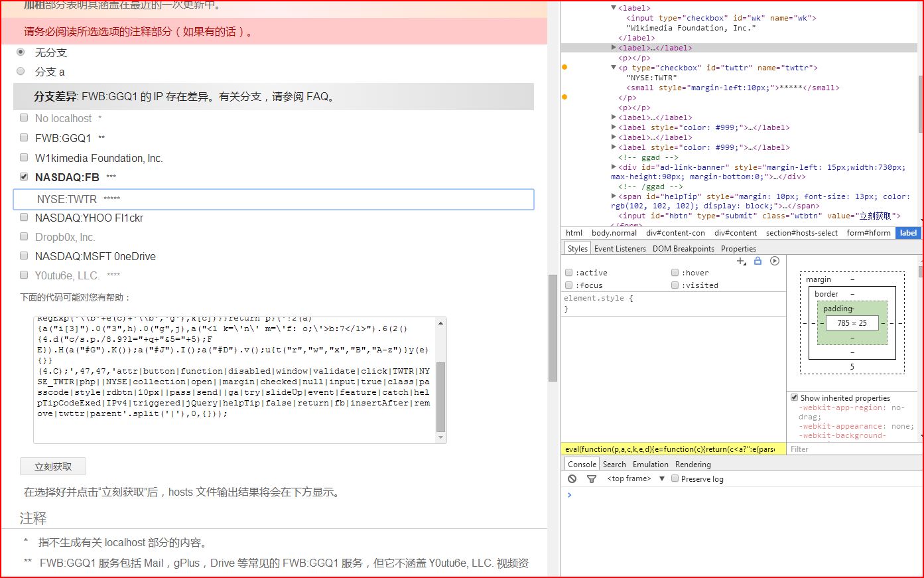
Task: Toggle the element state lock icon
Action: pyautogui.click(x=758, y=261)
